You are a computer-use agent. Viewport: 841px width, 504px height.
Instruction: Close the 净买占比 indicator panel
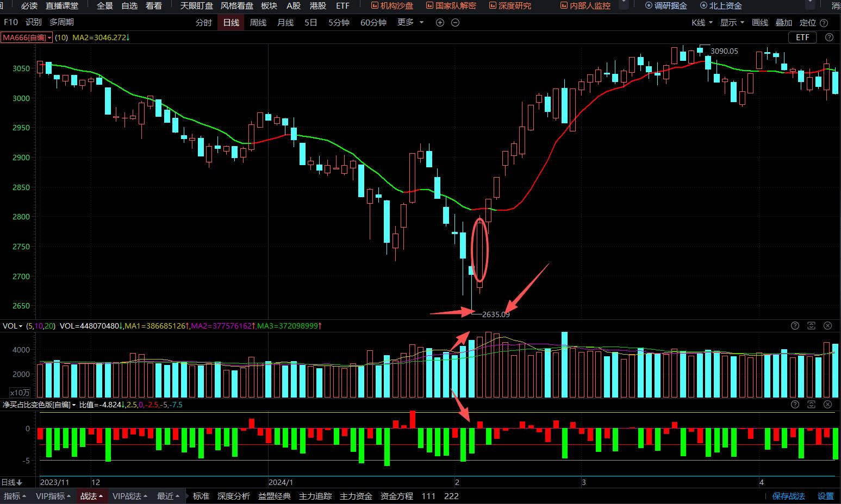[x=828, y=405]
